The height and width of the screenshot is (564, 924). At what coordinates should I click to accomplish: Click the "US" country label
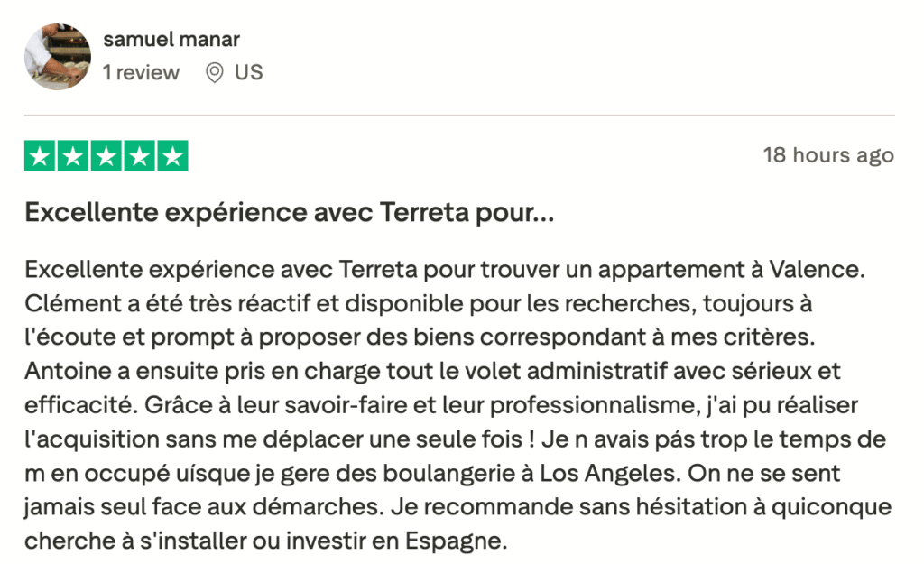[248, 73]
